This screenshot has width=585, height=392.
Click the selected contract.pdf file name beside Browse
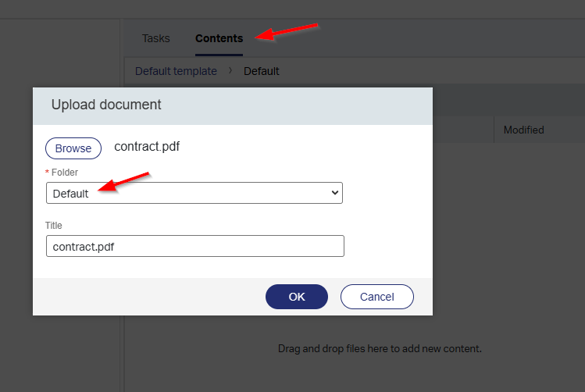pyautogui.click(x=147, y=146)
